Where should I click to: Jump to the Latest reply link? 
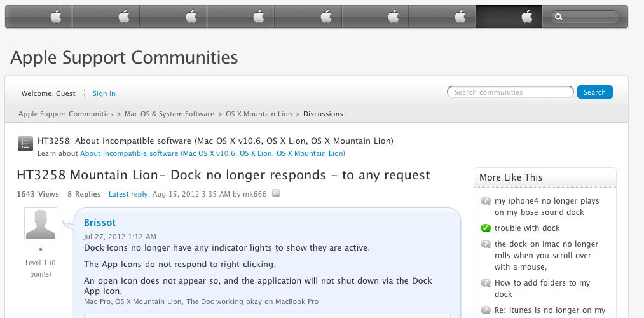coord(128,194)
